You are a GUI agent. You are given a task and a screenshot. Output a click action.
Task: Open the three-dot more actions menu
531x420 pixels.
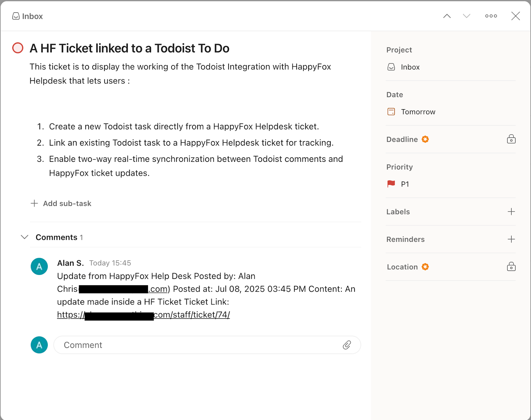[491, 16]
